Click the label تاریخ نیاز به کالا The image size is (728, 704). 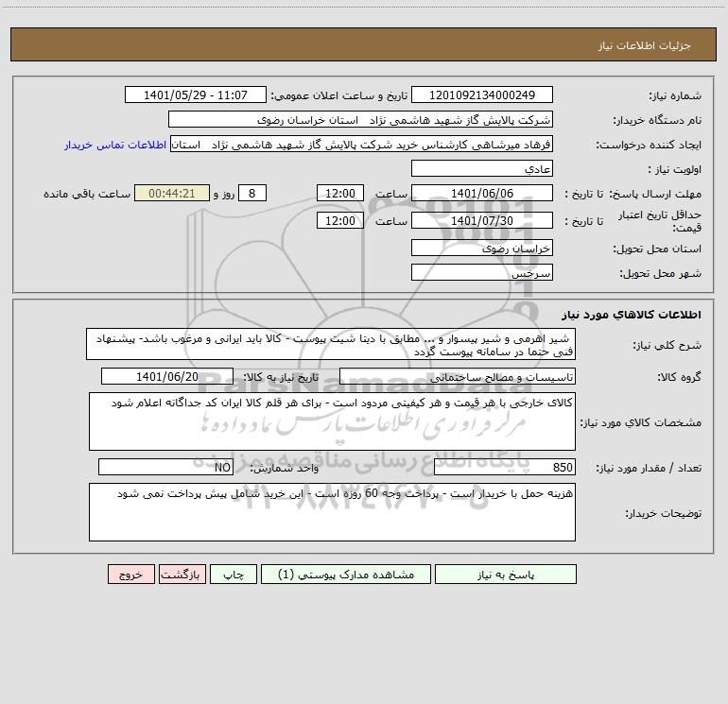pyautogui.click(x=281, y=377)
